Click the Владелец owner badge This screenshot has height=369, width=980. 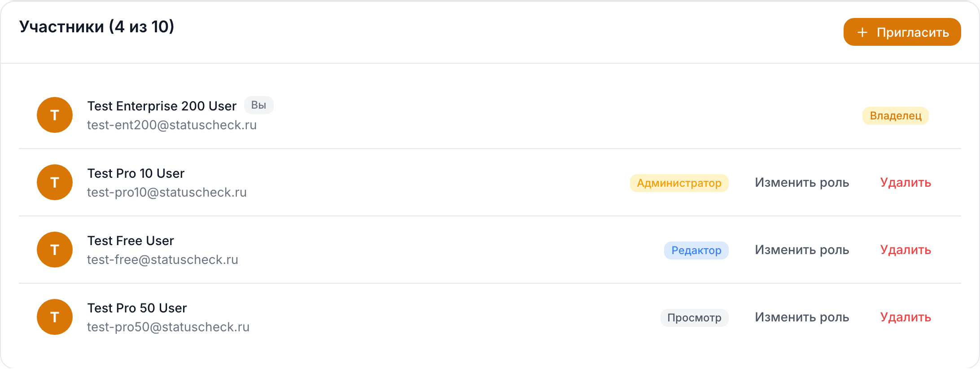click(896, 116)
